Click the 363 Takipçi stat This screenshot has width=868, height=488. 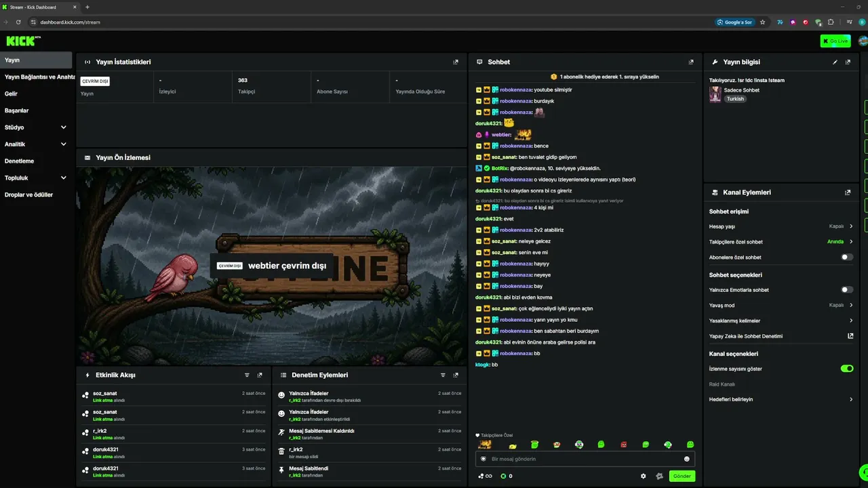(271, 85)
